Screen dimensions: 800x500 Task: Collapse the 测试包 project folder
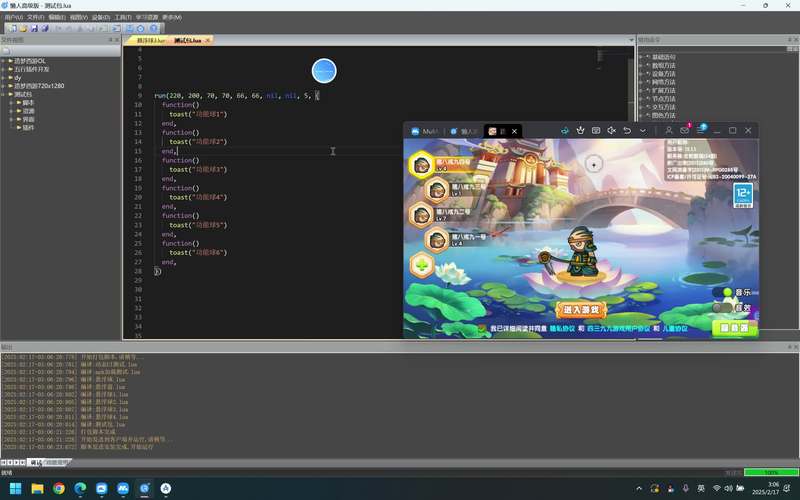[x=4, y=94]
